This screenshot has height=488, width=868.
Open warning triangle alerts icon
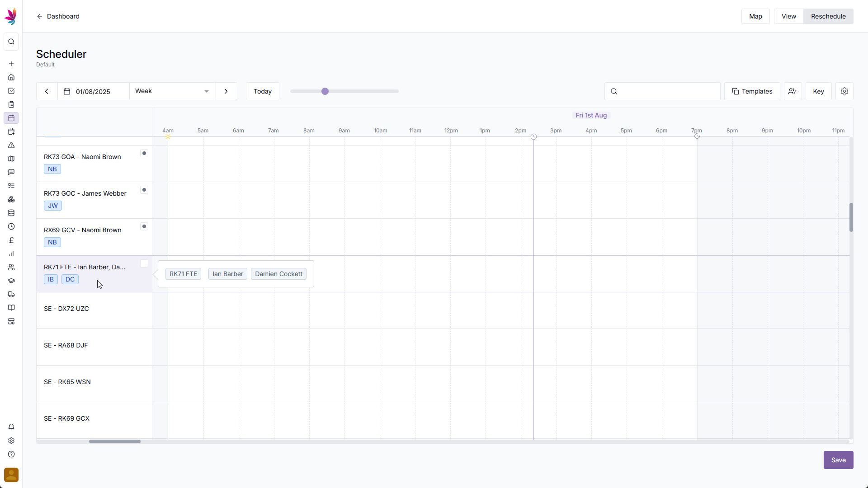coord(11,145)
